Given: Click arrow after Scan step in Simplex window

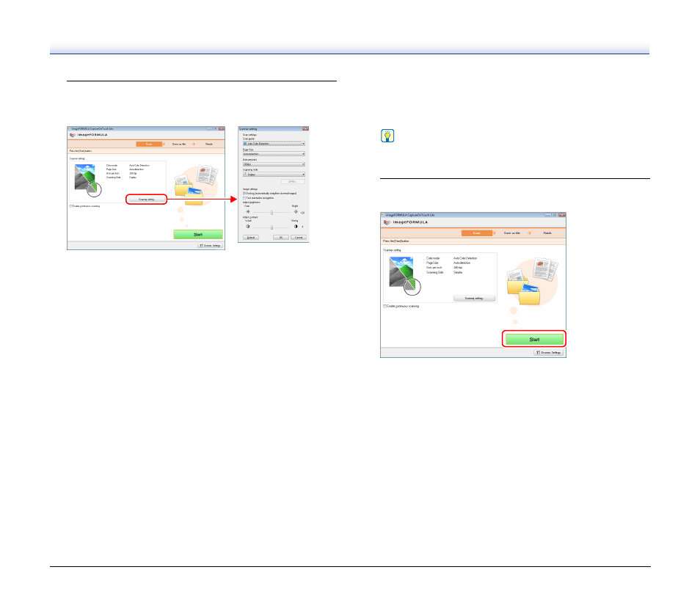Looking at the screenshot, I should [x=495, y=233].
